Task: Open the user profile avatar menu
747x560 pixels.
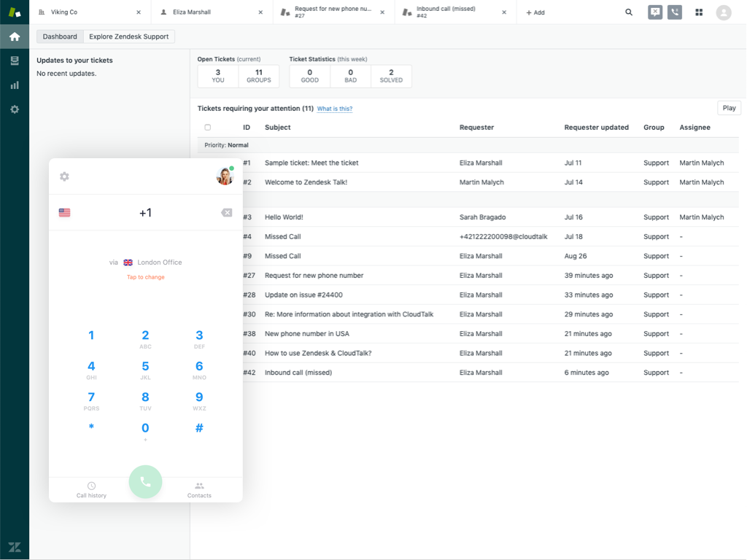Action: click(723, 12)
